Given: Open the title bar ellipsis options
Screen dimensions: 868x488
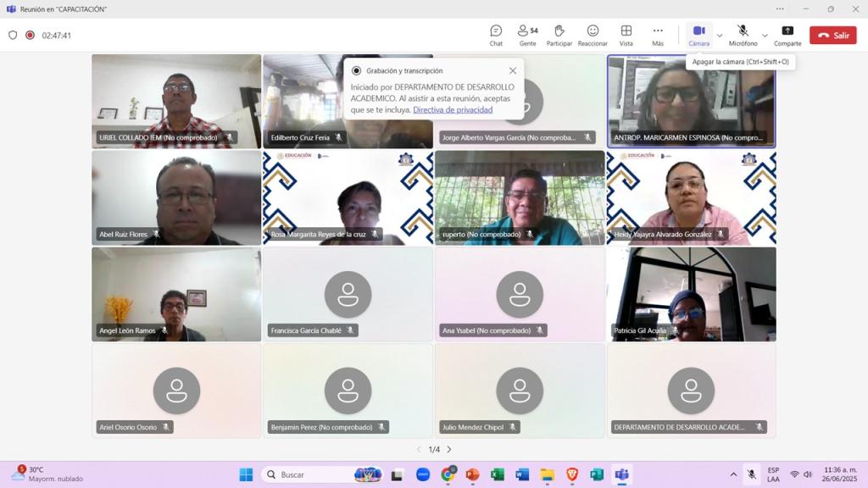Looking at the screenshot, I should click(x=780, y=9).
